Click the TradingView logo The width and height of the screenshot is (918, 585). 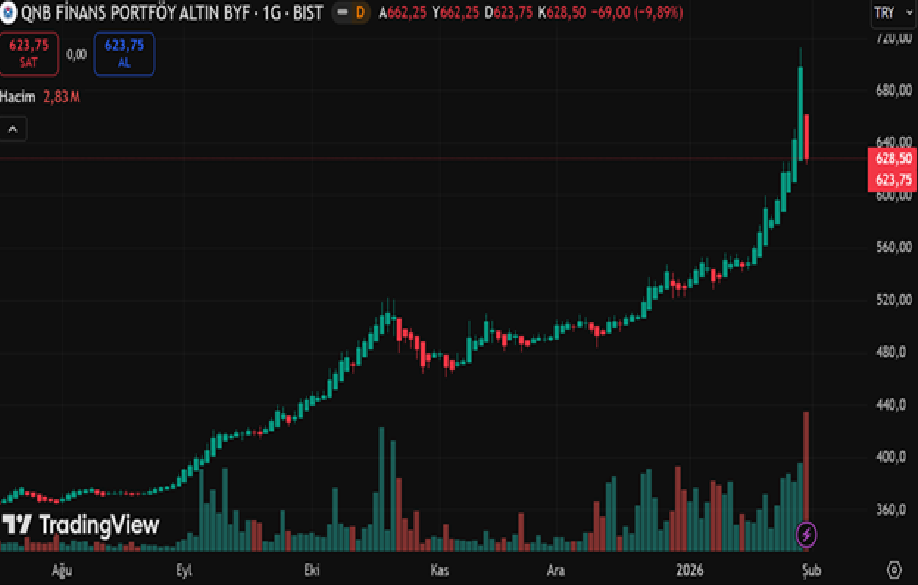pyautogui.click(x=80, y=525)
